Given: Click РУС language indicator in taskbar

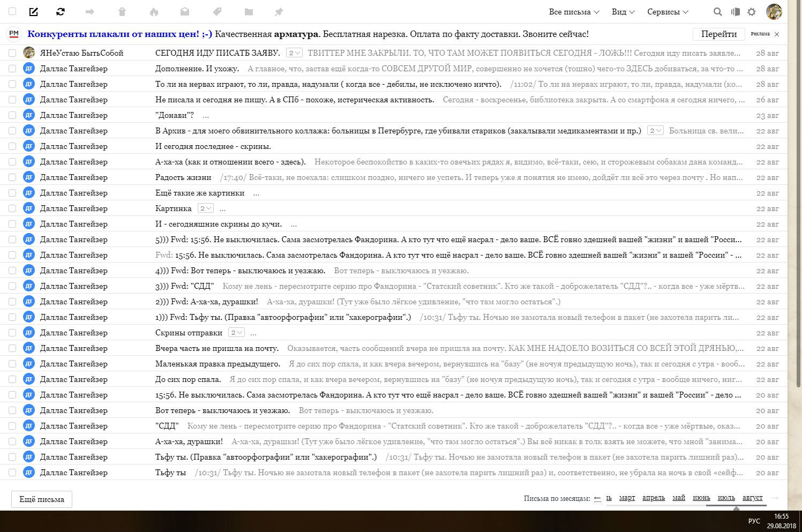Looking at the screenshot, I should click(x=754, y=521).
